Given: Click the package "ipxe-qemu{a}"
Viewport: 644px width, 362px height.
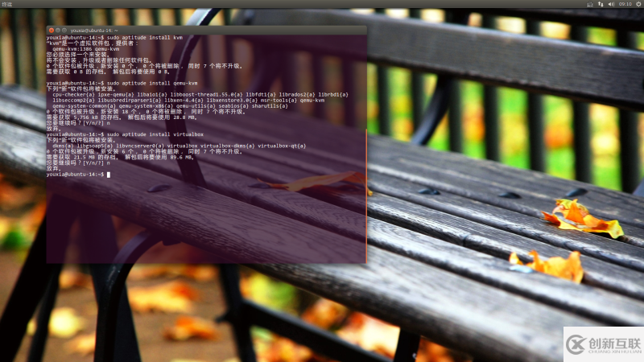Looking at the screenshot, I should [x=116, y=94].
